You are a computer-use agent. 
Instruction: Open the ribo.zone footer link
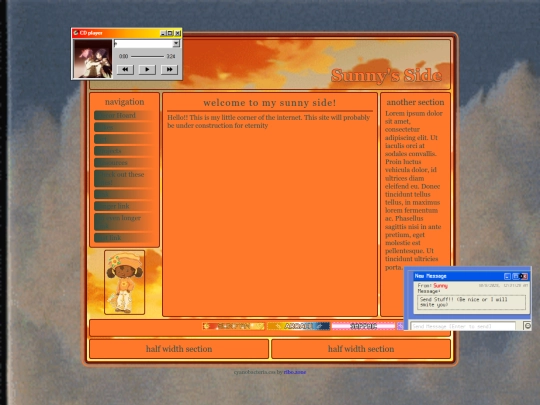pos(295,372)
